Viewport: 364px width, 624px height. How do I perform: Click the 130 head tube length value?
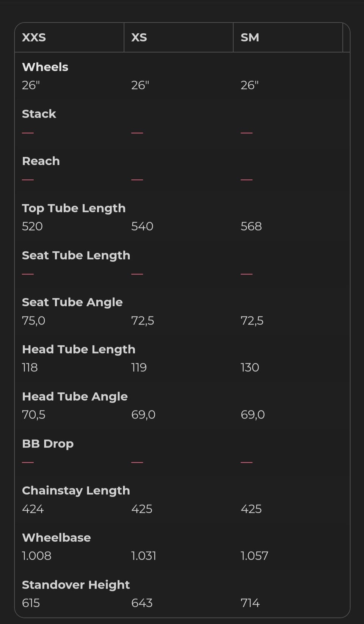(249, 367)
